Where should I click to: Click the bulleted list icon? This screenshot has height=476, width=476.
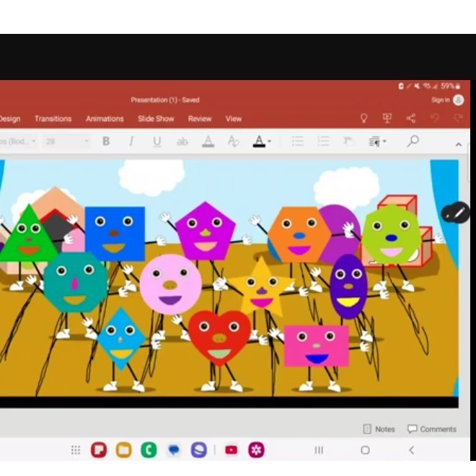point(297,141)
